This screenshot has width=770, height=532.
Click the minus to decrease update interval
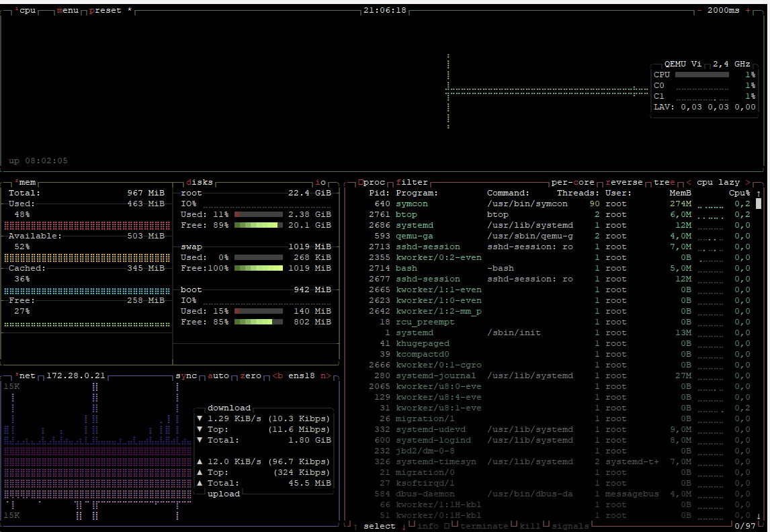point(700,11)
